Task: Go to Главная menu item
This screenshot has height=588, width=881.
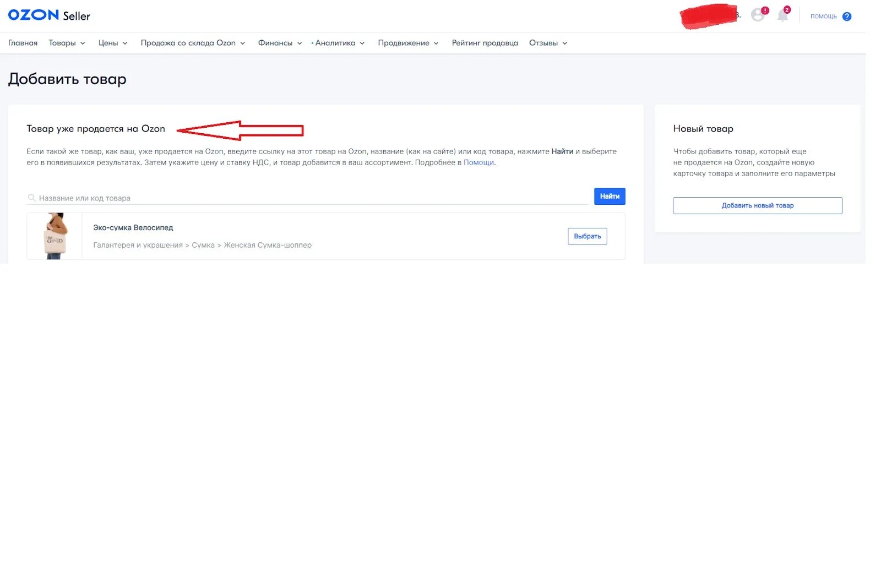Action: tap(23, 43)
